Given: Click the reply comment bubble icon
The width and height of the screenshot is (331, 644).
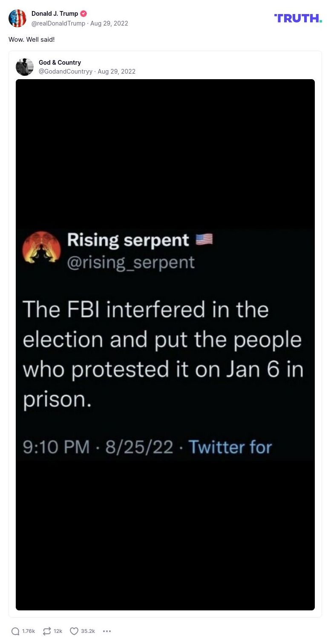Looking at the screenshot, I should 15,631.
